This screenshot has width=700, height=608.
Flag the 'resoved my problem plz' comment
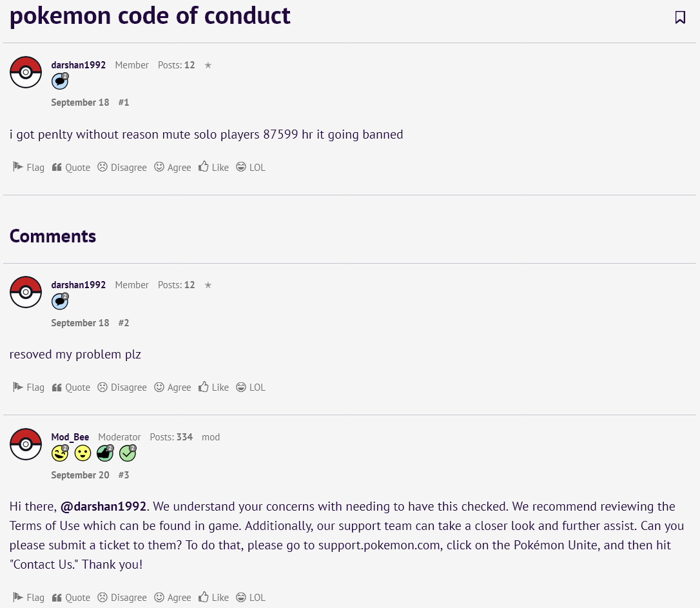coord(28,387)
